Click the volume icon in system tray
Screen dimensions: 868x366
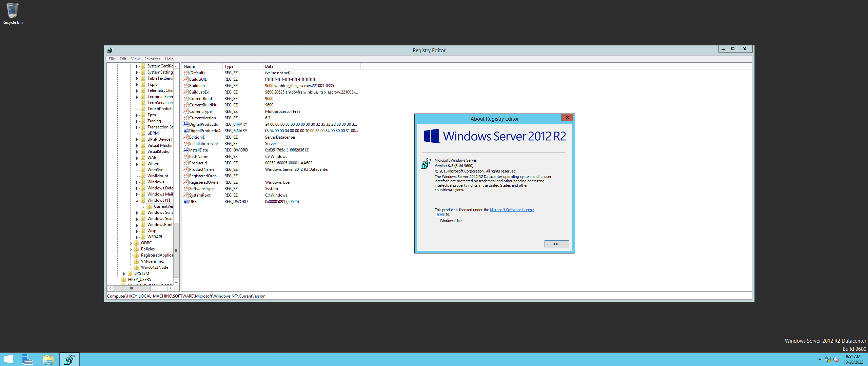[836, 359]
